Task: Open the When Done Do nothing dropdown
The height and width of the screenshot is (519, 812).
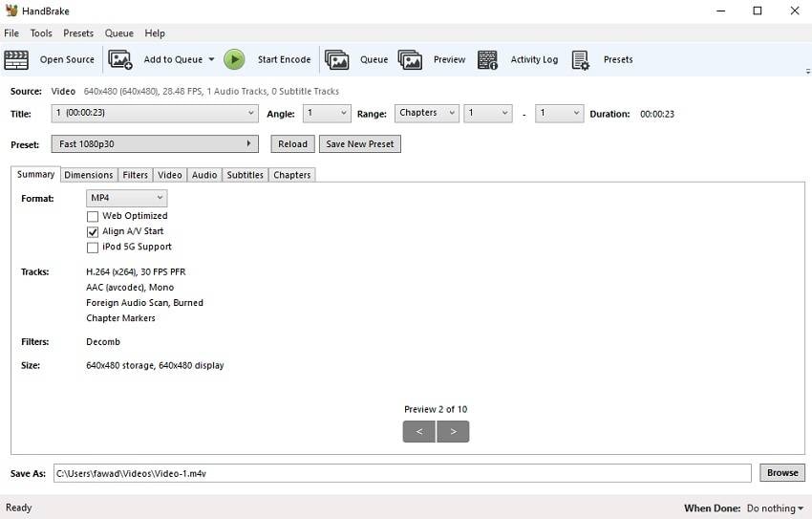Action: (775, 508)
